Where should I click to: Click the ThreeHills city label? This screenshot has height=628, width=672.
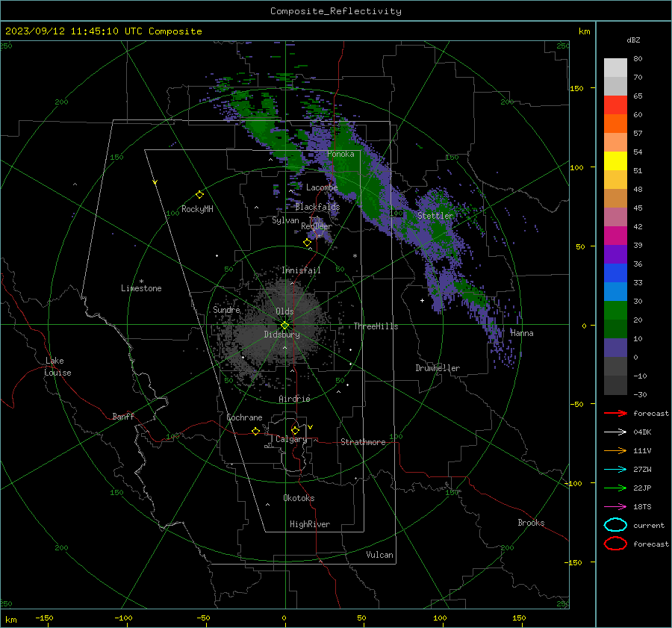pyautogui.click(x=376, y=326)
